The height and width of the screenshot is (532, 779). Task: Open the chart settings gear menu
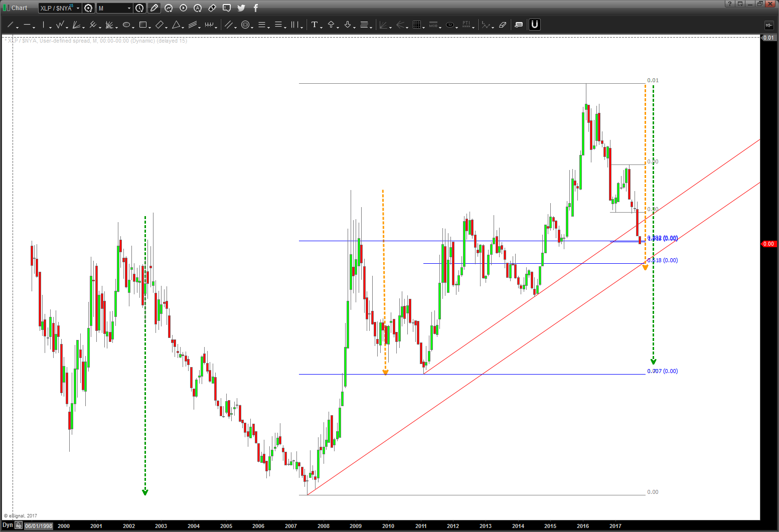point(89,8)
